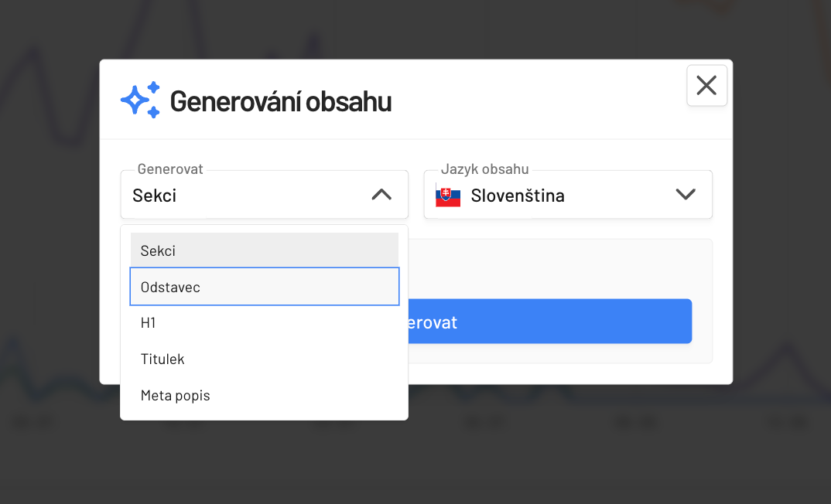831x504 pixels.
Task: Click the Generování obsahu dialog title
Action: coord(280,101)
